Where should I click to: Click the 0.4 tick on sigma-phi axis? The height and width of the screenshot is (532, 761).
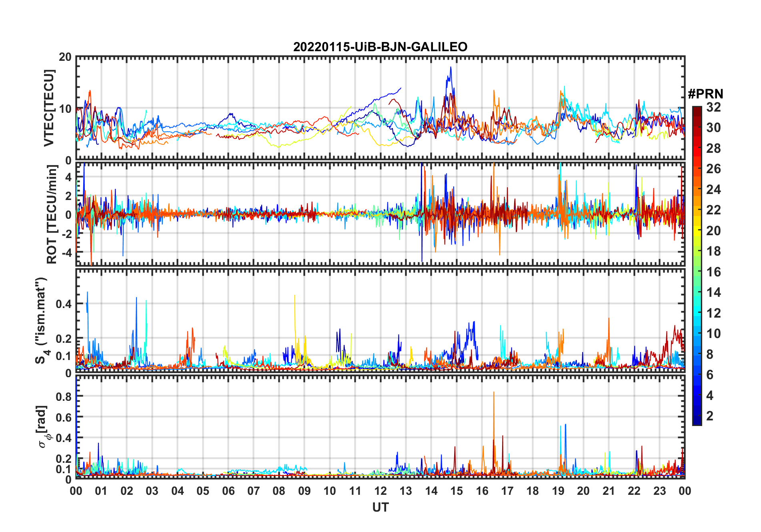pos(63,438)
